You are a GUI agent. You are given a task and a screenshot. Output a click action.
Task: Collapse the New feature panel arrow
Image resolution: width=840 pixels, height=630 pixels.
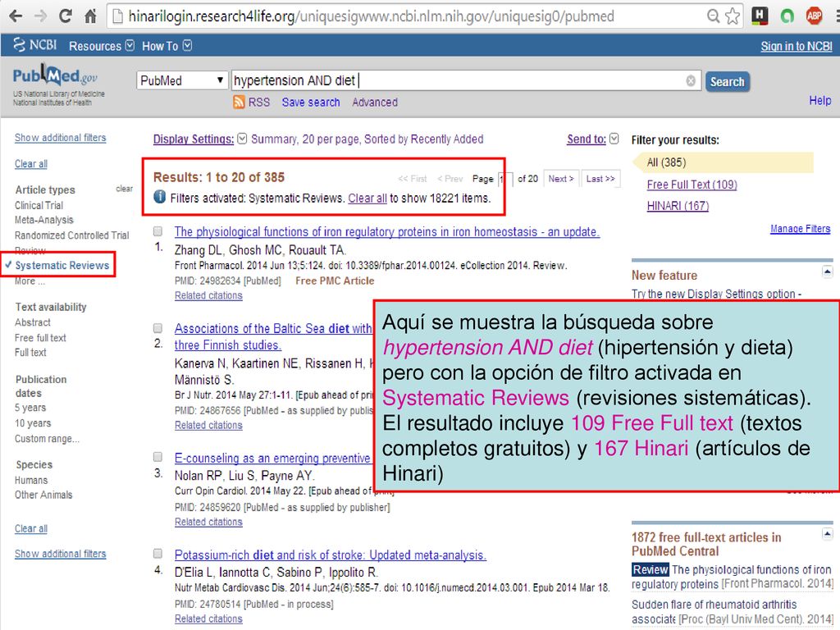(827, 272)
